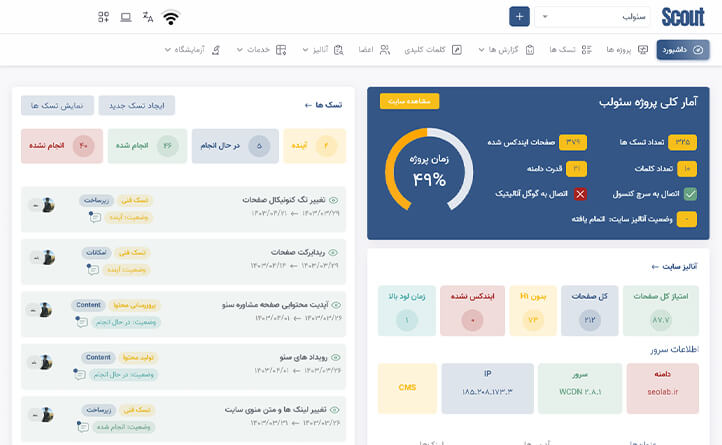Open the translate language icon
Viewport: 722px width, 445px height.
(x=148, y=17)
